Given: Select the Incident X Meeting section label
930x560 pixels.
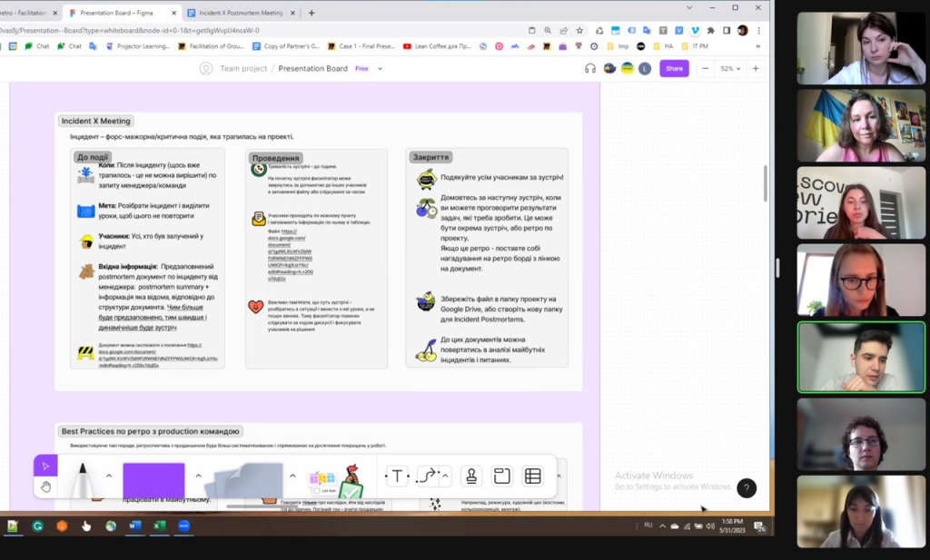Looking at the screenshot, I should (x=95, y=121).
